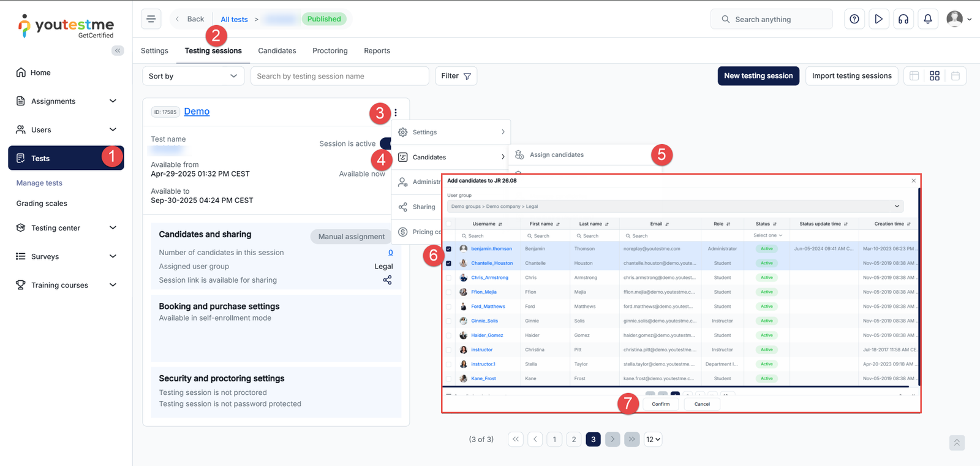The width and height of the screenshot is (980, 466).
Task: Uncheck the Chantelle_Houston checkbox
Action: point(449,263)
